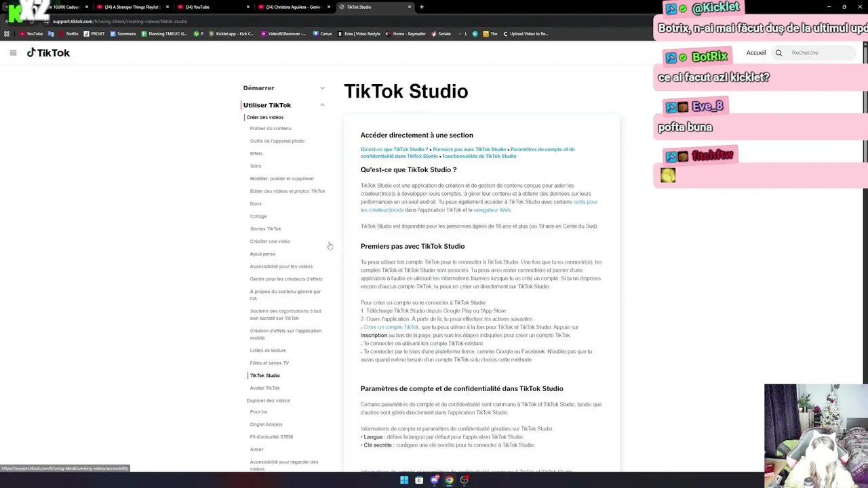Open Planning TMELEC bookmark
Image resolution: width=868 pixels, height=488 pixels.
[164, 34]
